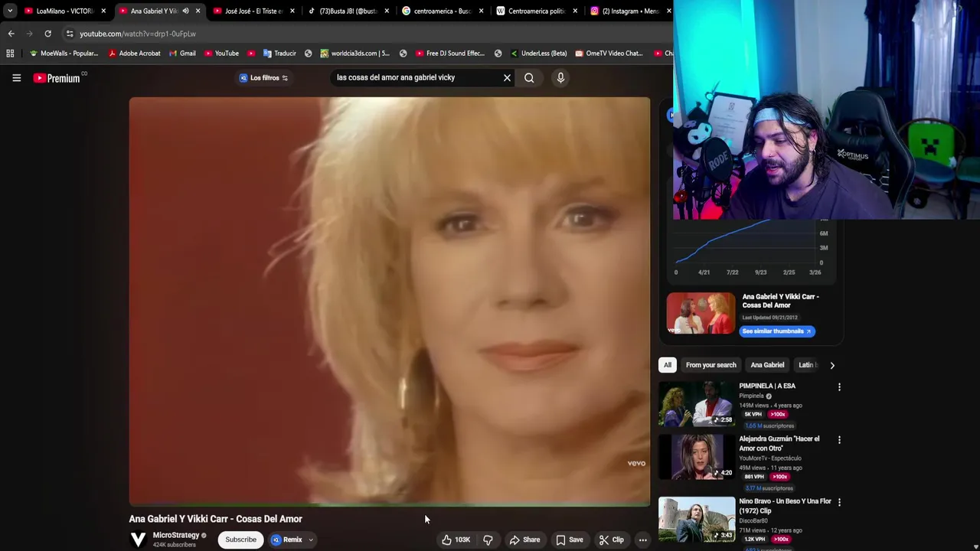Screen dimensions: 980x551
Task: Switch to Instagram messages tab
Action: [x=629, y=11]
